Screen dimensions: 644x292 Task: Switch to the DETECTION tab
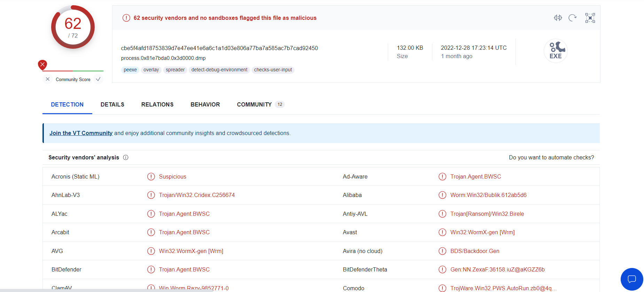coord(67,104)
